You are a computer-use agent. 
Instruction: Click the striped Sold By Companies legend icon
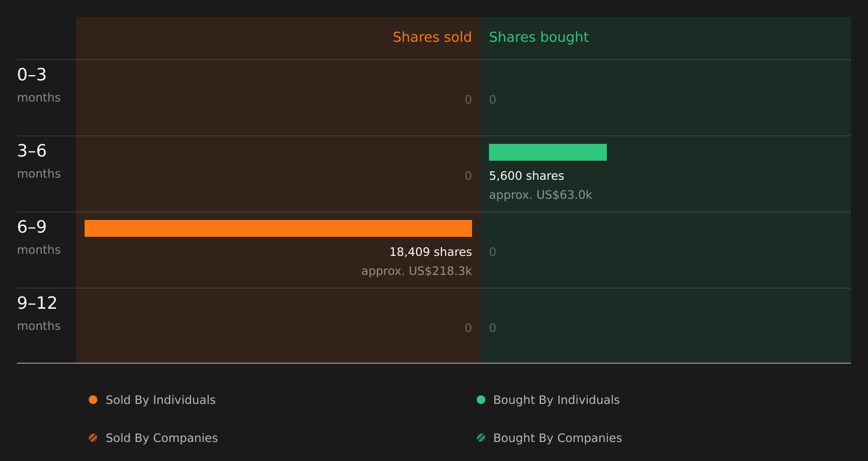(93, 438)
